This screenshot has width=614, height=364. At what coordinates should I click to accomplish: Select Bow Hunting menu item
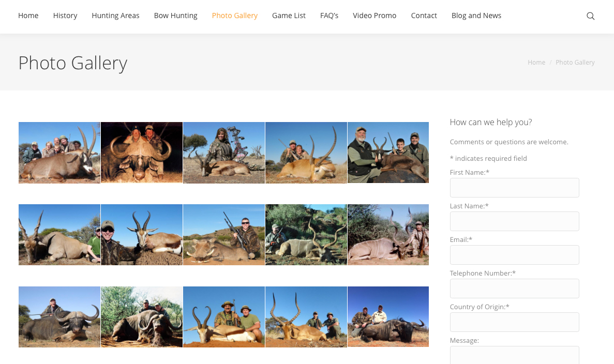(175, 16)
